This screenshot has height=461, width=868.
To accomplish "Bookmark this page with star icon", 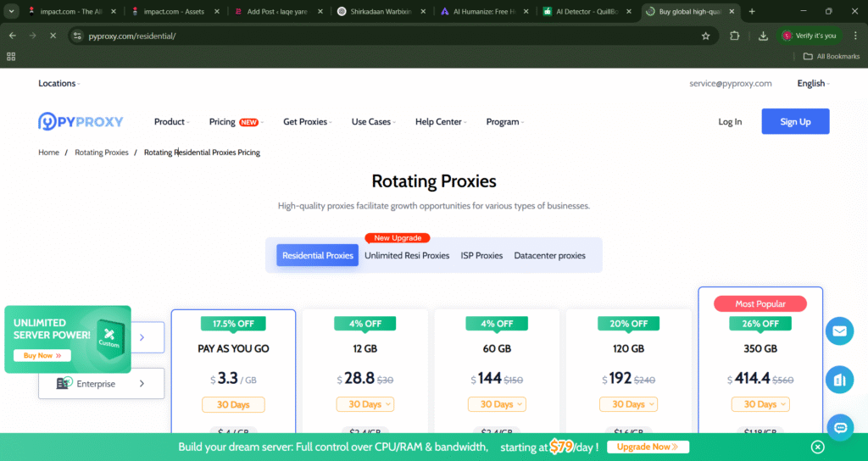I will (x=705, y=36).
